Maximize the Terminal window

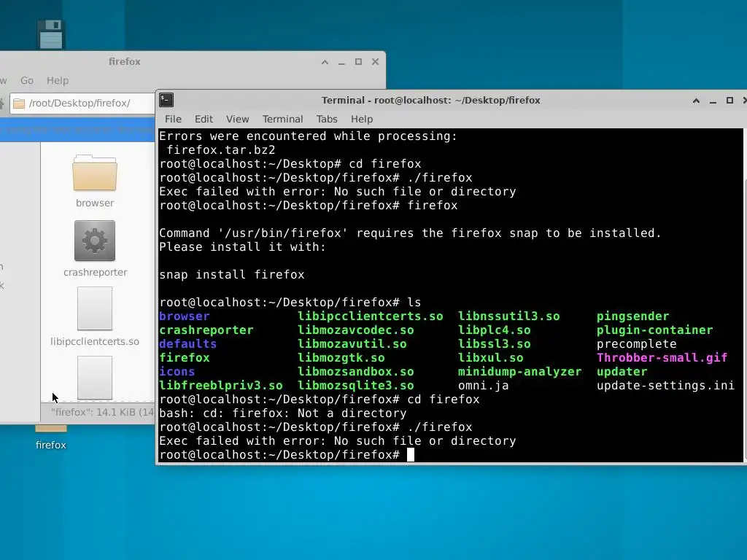[x=729, y=101]
